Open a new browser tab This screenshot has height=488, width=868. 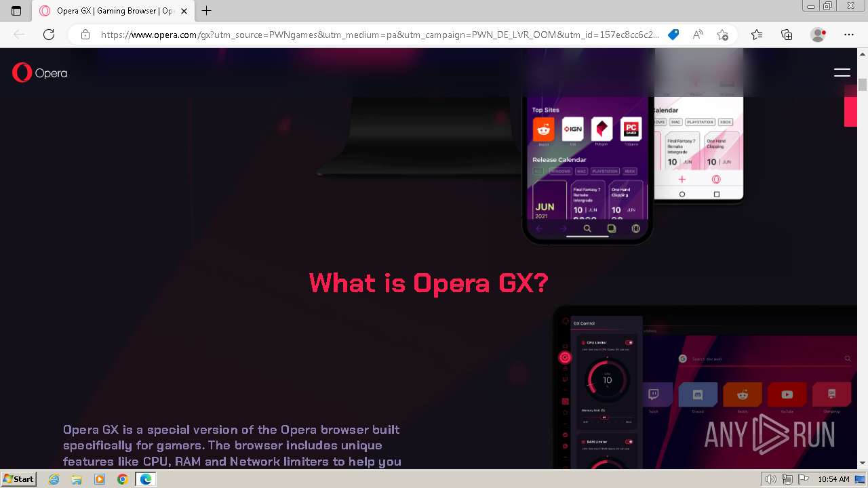(207, 11)
